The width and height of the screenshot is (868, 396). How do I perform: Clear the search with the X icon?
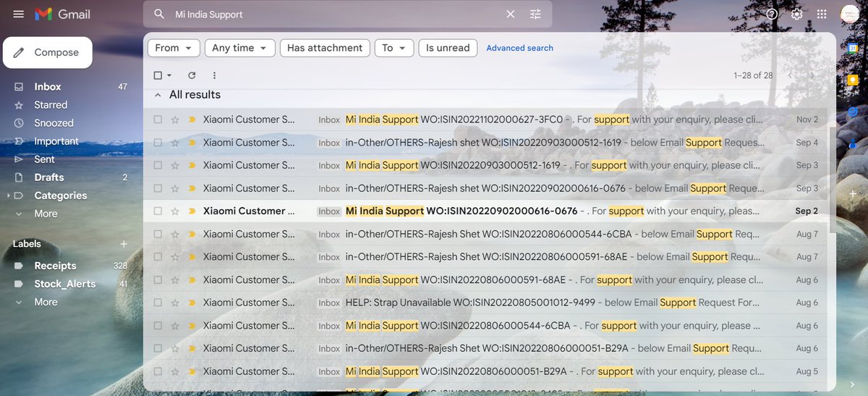pos(511,14)
